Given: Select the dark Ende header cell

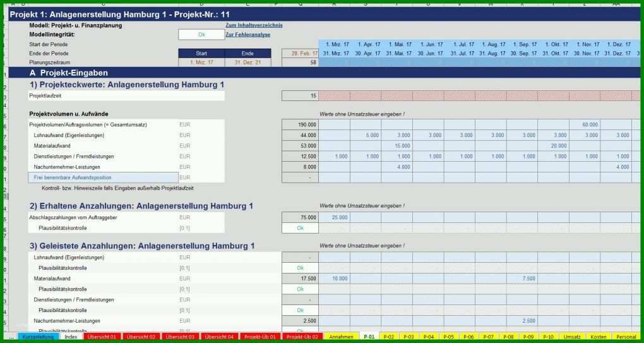Looking at the screenshot, I should pyautogui.click(x=247, y=54).
